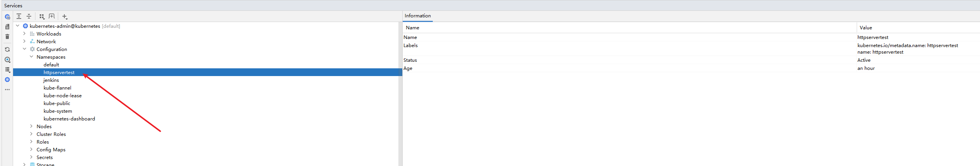Expand the Network tree node
The width and height of the screenshot is (980, 166).
24,41
